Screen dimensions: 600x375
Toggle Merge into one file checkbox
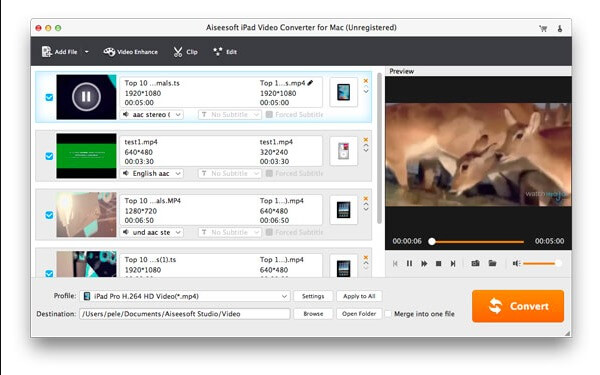pyautogui.click(x=388, y=314)
